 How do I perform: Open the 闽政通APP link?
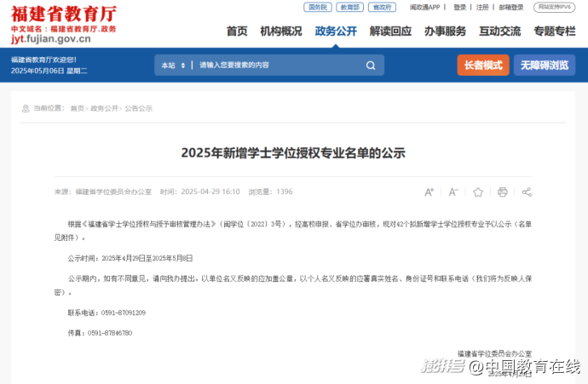(424, 7)
